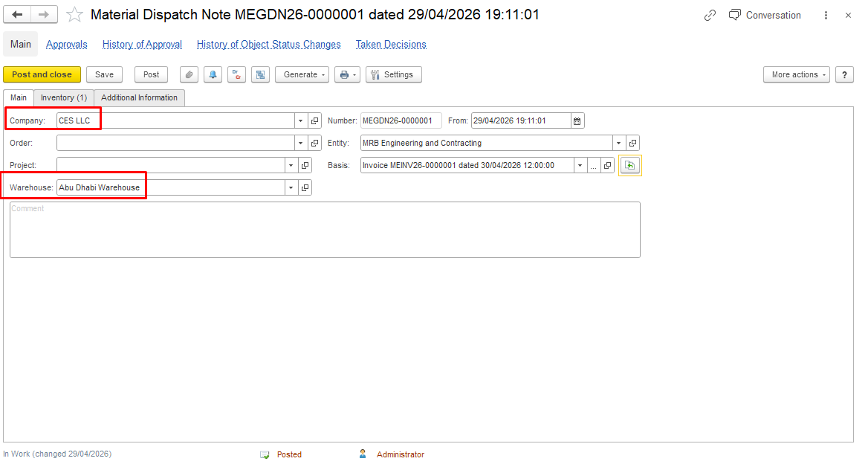Click into the Comment text area

pyautogui.click(x=325, y=230)
